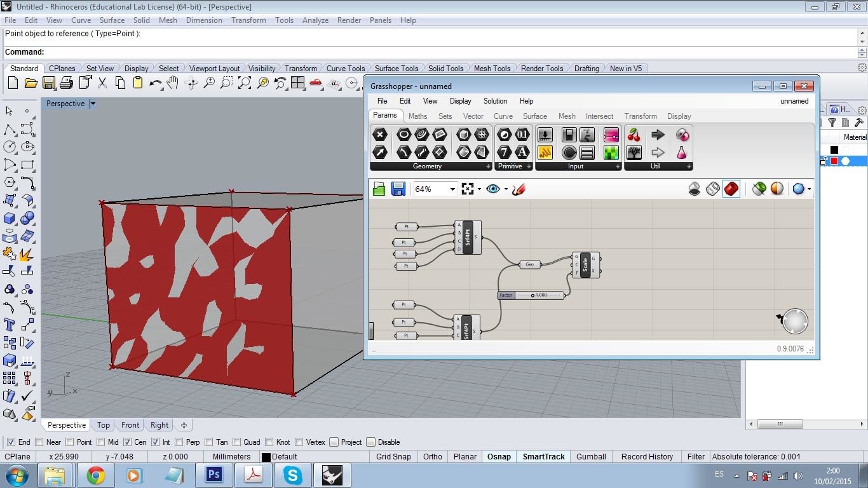Toggle the End osnap checkbox
The width and height of the screenshot is (868, 488).
pyautogui.click(x=11, y=442)
